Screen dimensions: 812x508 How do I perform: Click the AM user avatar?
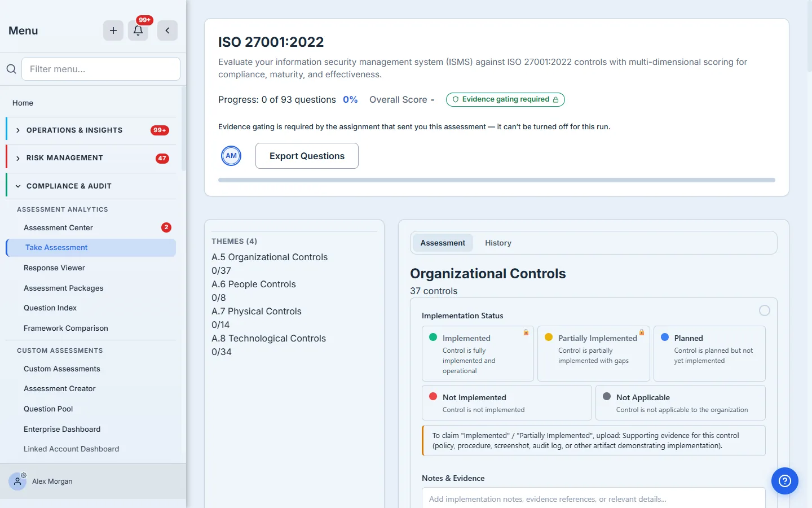pos(231,156)
